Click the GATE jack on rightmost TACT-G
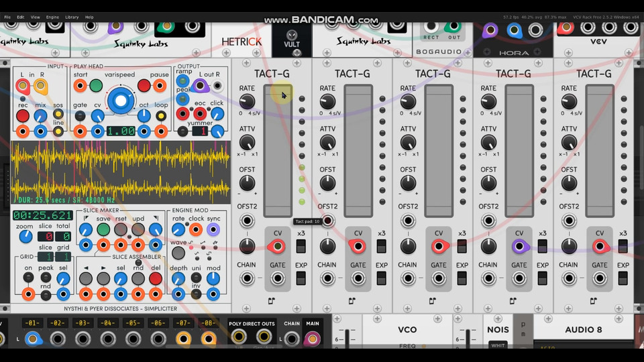The height and width of the screenshot is (362, 644). pos(599,278)
